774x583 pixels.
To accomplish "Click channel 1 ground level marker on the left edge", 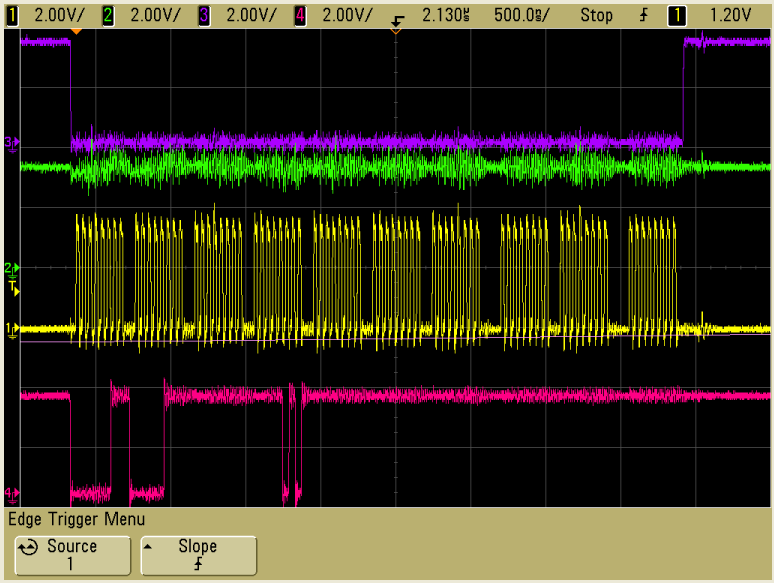I will (12, 330).
